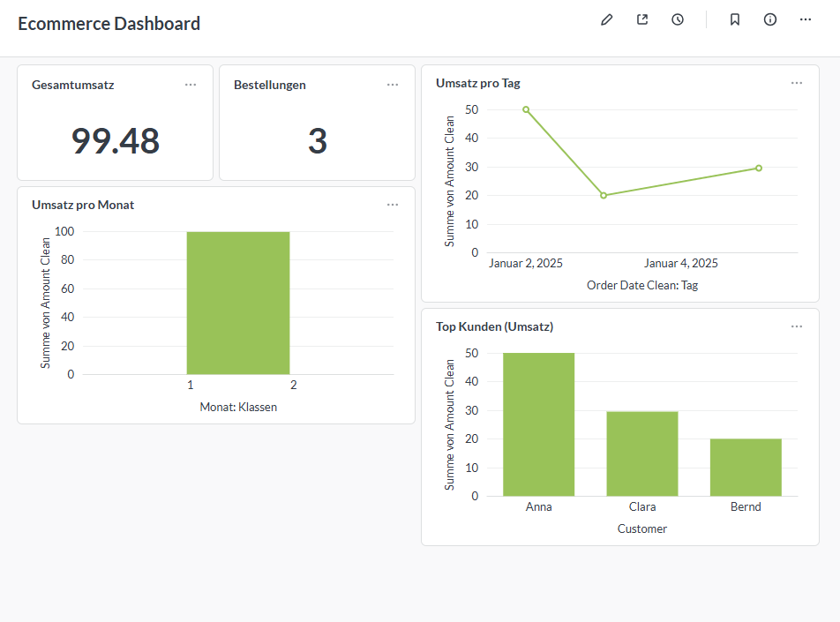Click the Umsatz pro Tag title
Screen dimensions: 840x622
click(x=478, y=83)
